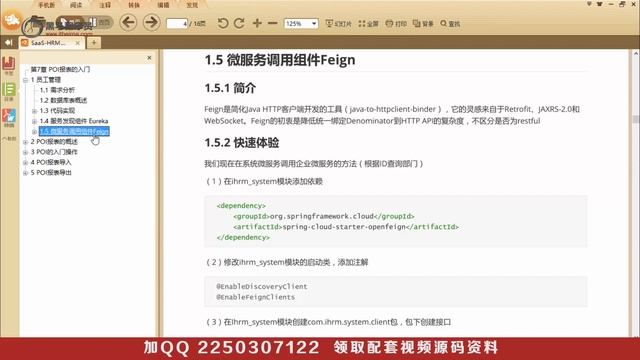The image size is (640, 360).
Task: Click the '@EnableFeignClients' code line
Action: [256, 297]
